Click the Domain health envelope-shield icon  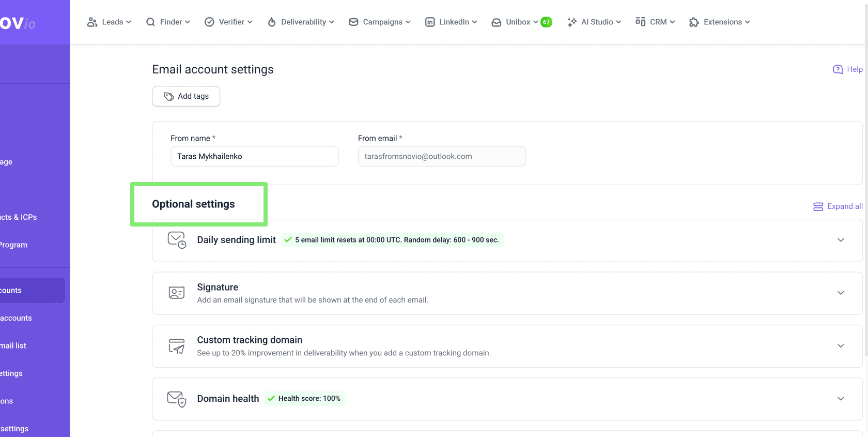point(177,399)
